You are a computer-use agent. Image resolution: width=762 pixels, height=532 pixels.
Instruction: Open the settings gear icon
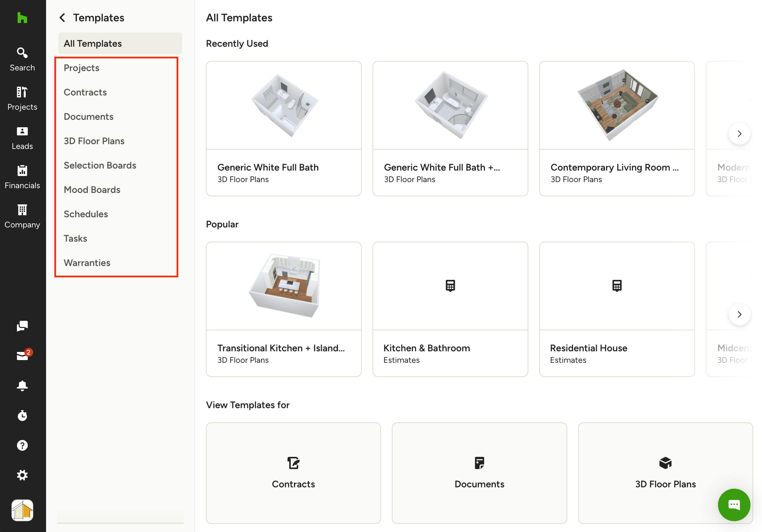click(x=22, y=475)
